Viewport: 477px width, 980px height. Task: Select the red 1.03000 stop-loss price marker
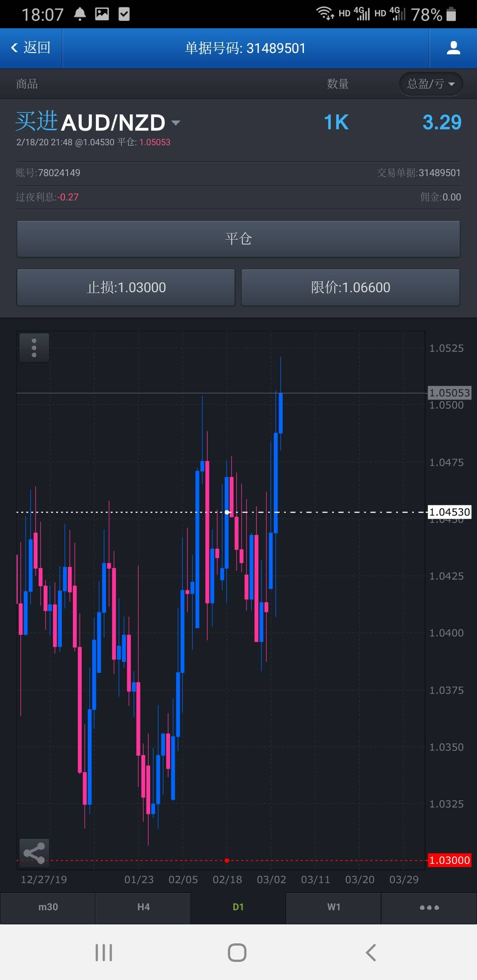pyautogui.click(x=450, y=860)
